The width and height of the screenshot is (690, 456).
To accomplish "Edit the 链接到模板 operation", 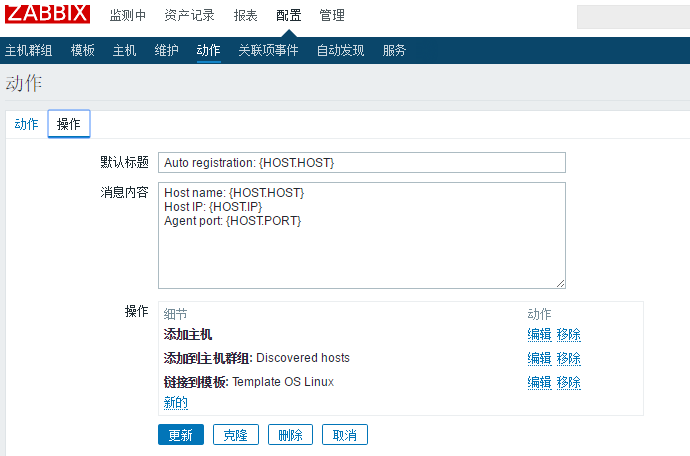I will (539, 382).
